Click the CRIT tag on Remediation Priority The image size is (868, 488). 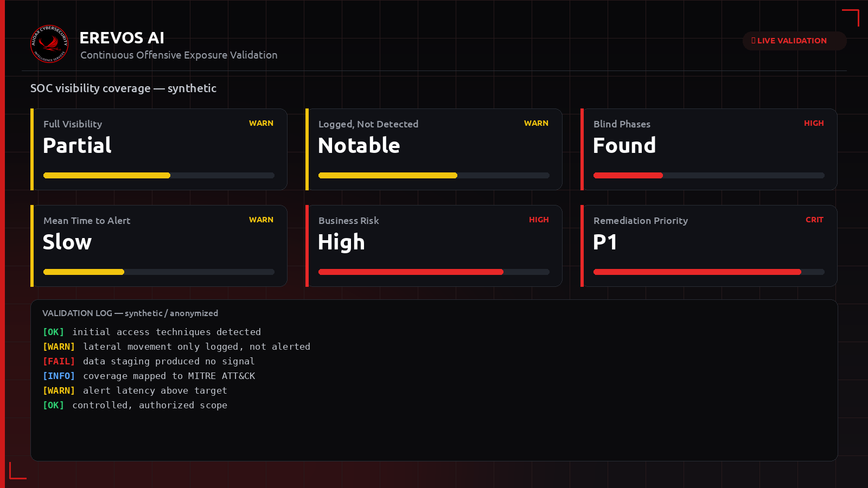[814, 220]
